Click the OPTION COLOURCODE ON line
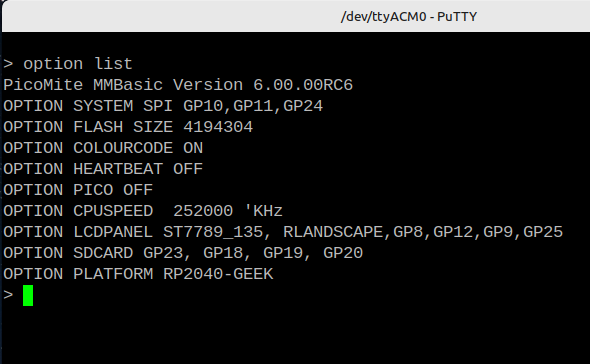This screenshot has width=590, height=364. click(x=103, y=148)
